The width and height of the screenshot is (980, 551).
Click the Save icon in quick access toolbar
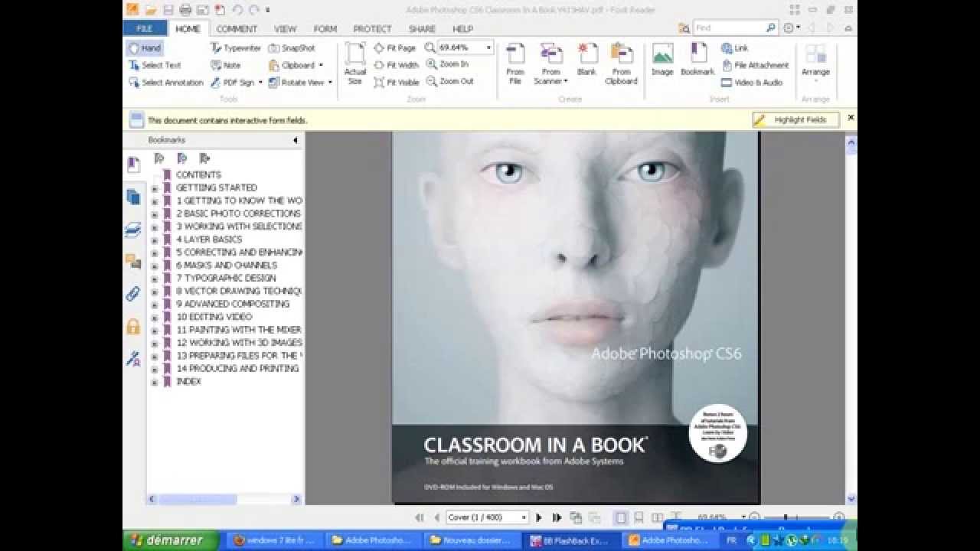click(168, 10)
